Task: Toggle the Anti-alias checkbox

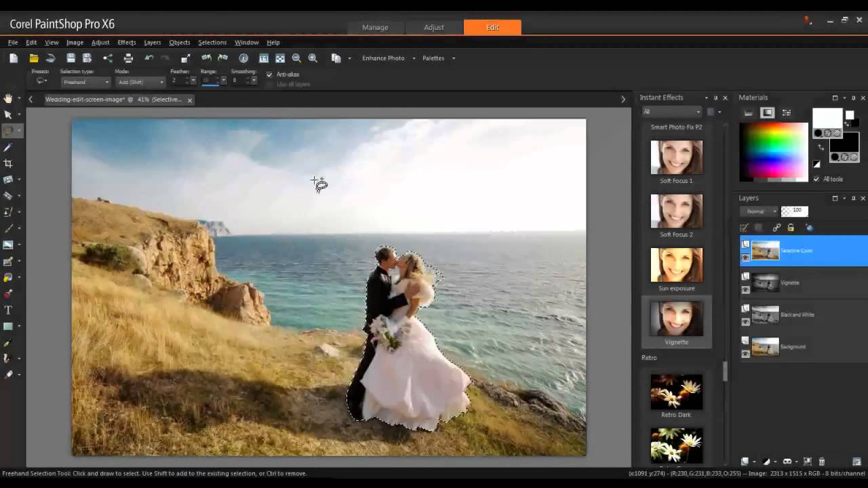Action: pos(269,75)
